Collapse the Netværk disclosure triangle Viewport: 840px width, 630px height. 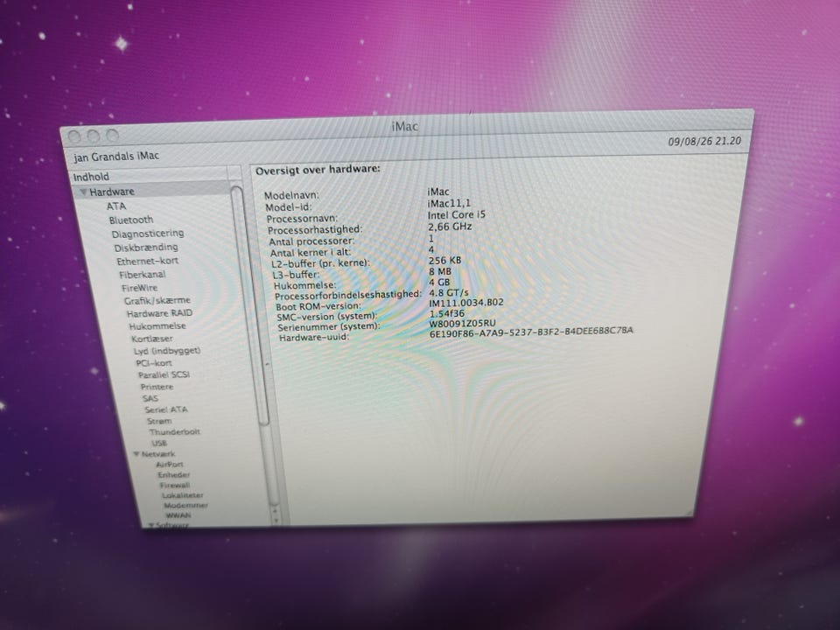tap(136, 454)
